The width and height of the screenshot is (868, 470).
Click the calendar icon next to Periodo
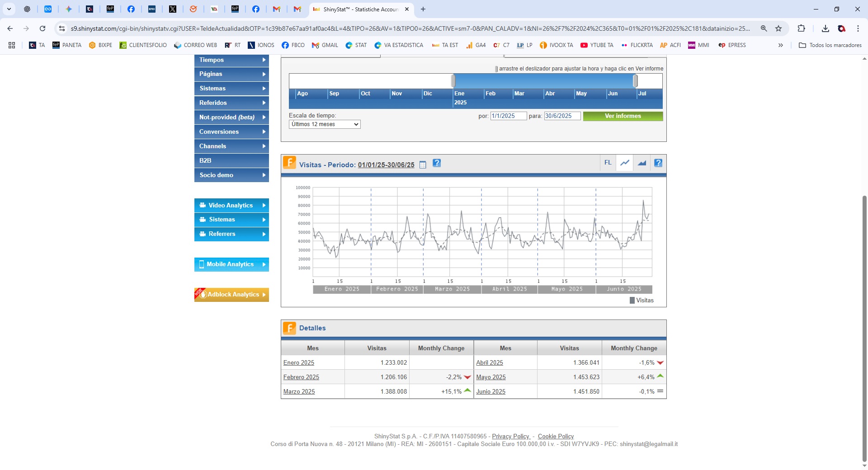click(423, 165)
